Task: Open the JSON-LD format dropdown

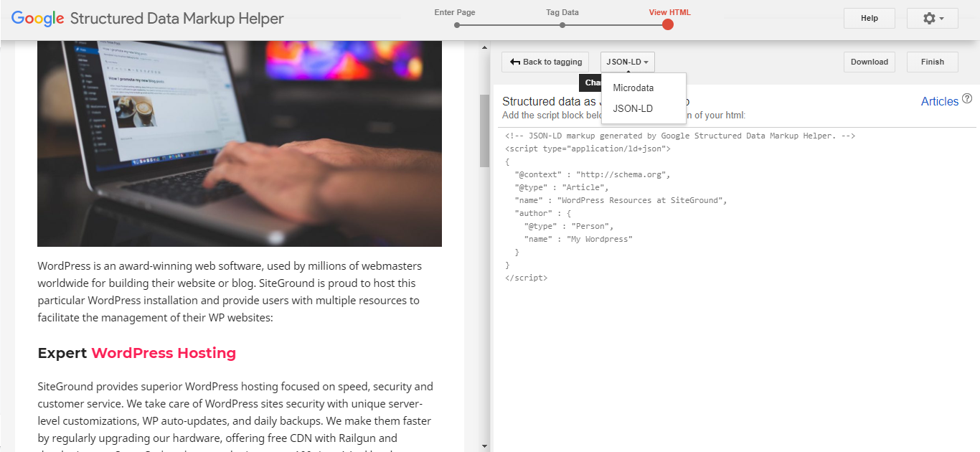Action: click(628, 62)
